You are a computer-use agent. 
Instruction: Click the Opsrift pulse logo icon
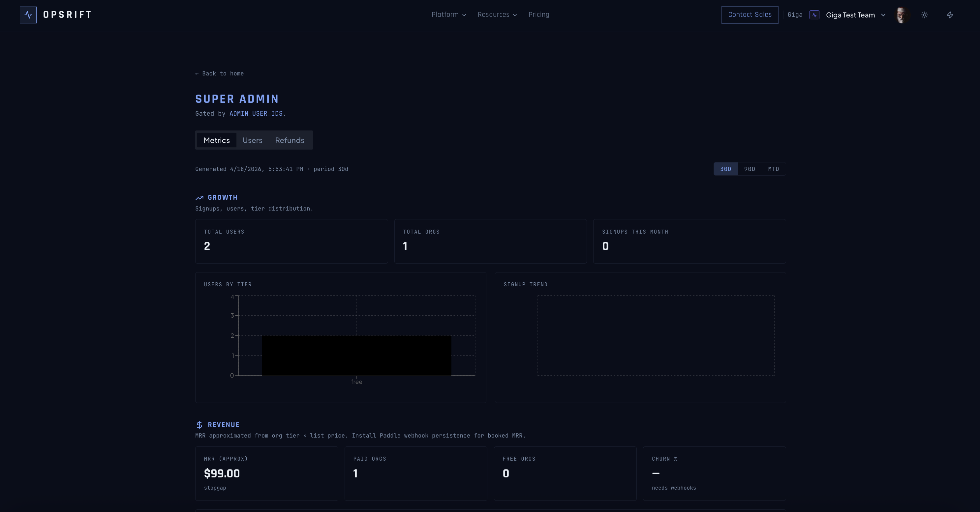click(x=28, y=15)
